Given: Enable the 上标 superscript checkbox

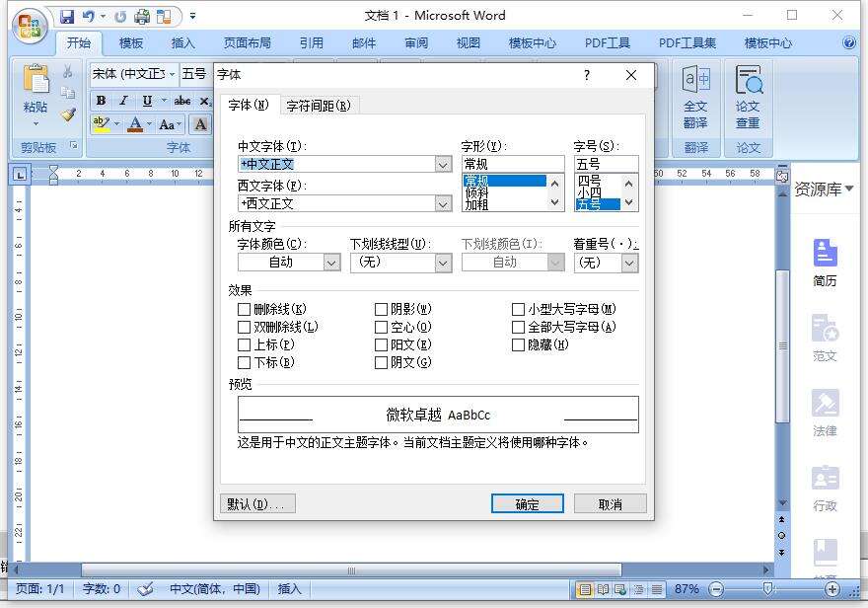Looking at the screenshot, I should tap(245, 344).
